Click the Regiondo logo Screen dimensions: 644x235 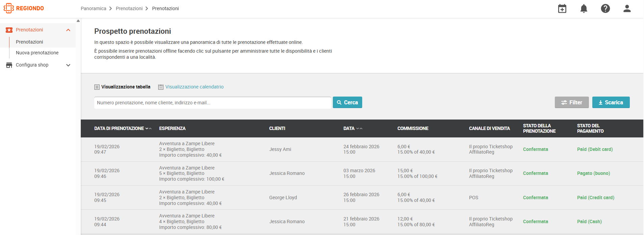24,8
